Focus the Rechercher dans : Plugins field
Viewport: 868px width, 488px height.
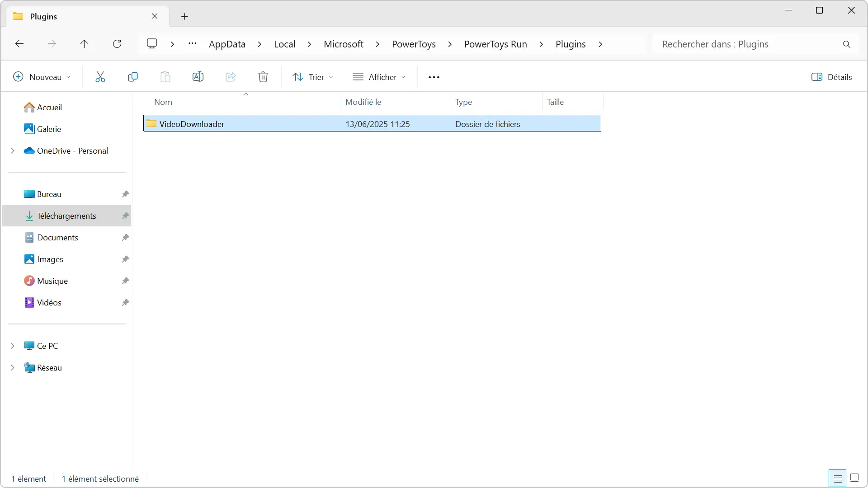[755, 44]
